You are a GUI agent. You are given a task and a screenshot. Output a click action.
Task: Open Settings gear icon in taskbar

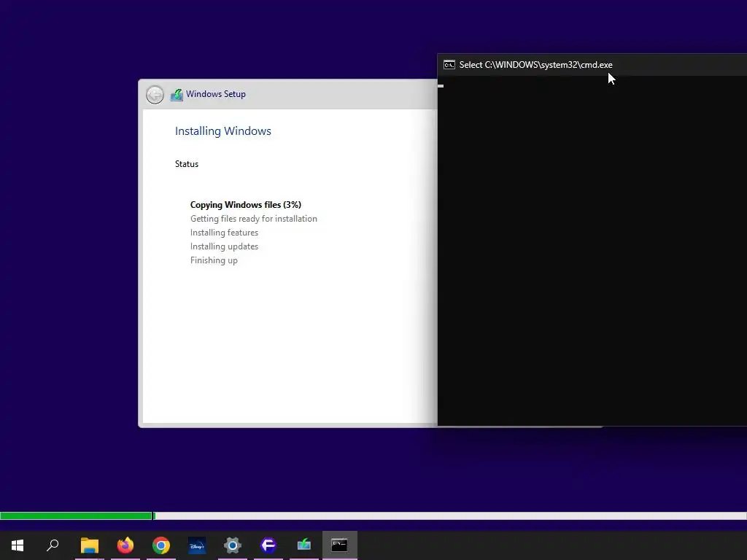click(233, 545)
